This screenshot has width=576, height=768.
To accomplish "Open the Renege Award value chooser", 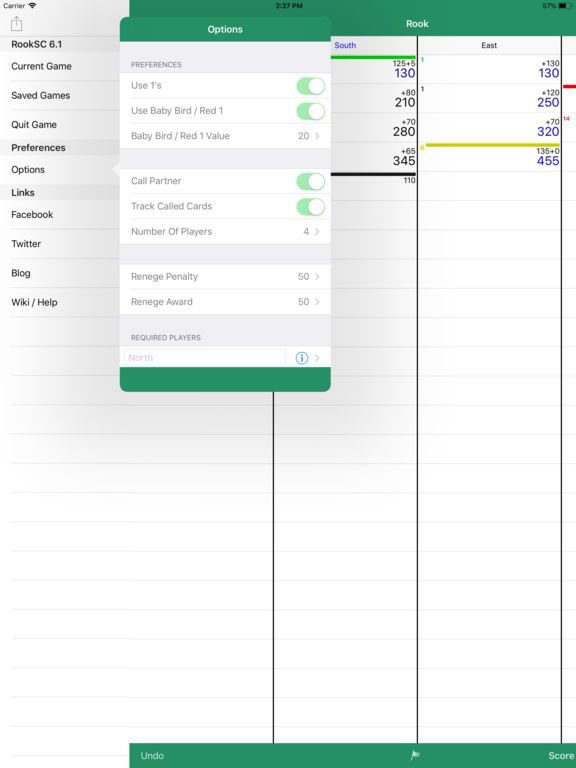I will click(x=225, y=302).
